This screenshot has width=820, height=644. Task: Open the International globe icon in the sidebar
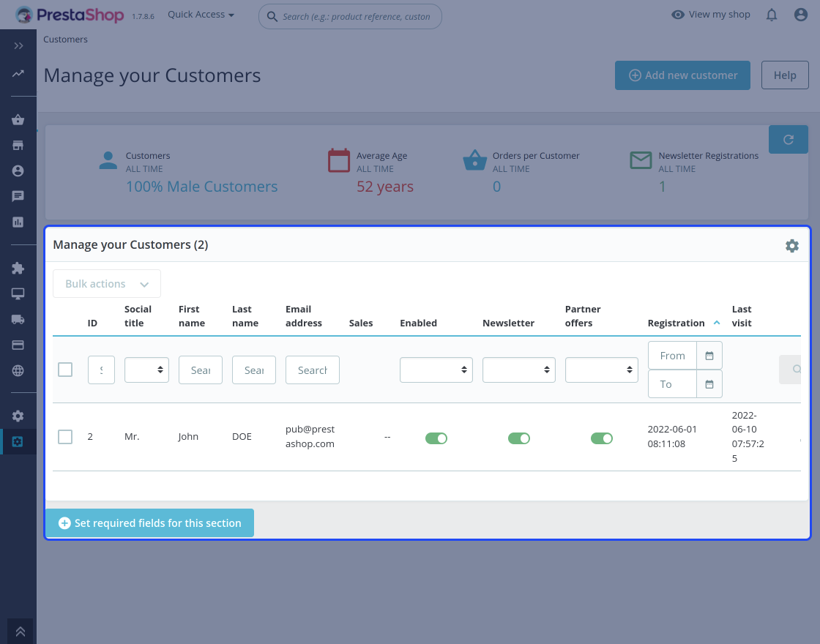click(x=18, y=370)
